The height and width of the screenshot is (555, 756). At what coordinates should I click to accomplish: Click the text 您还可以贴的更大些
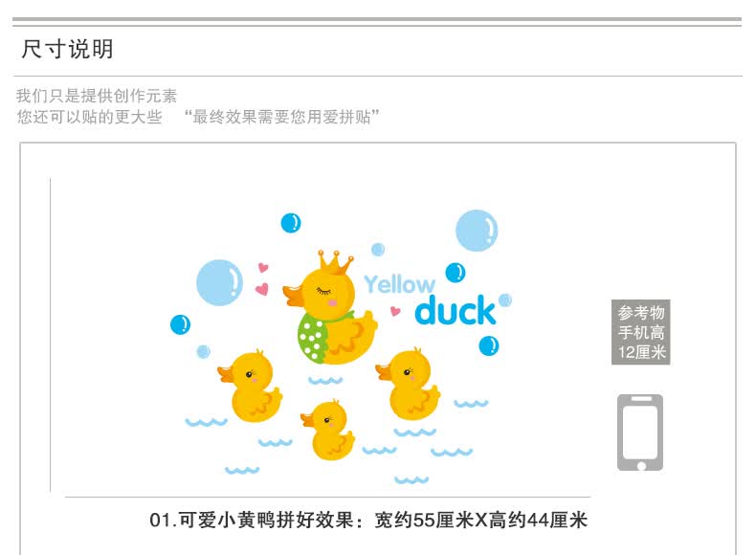(89, 117)
